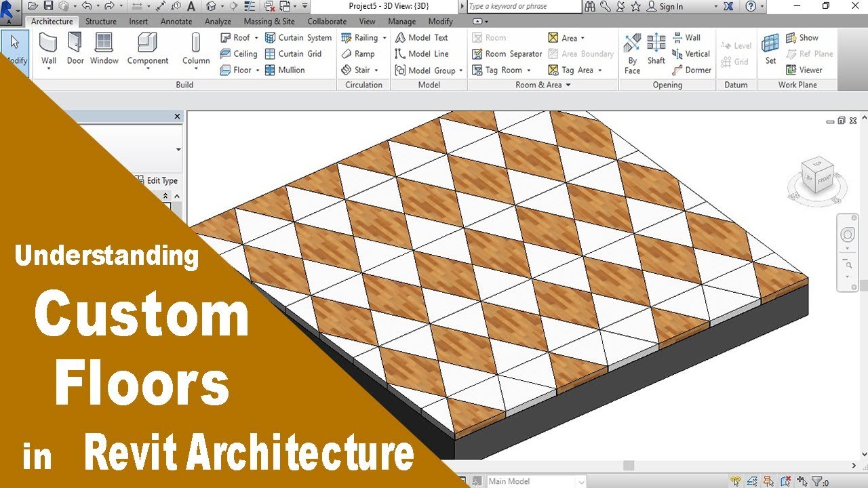Toggle Drag Elements on Selection in status bar

click(x=802, y=481)
